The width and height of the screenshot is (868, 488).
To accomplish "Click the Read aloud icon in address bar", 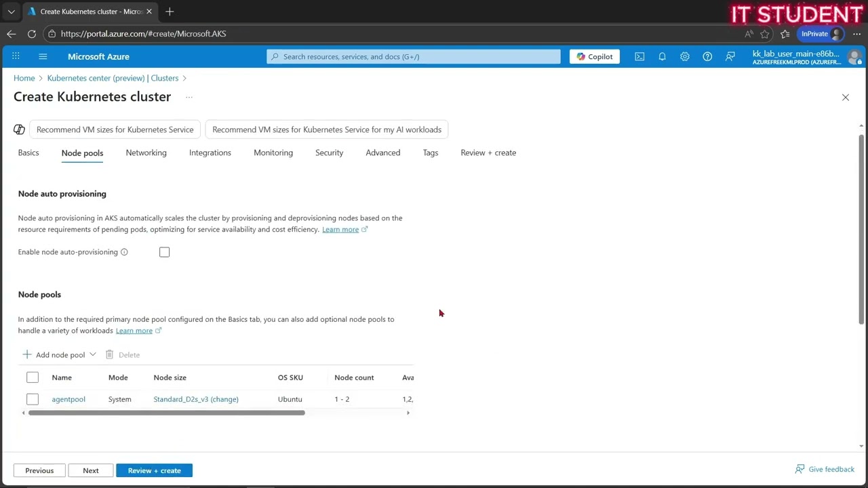I will pyautogui.click(x=749, y=34).
